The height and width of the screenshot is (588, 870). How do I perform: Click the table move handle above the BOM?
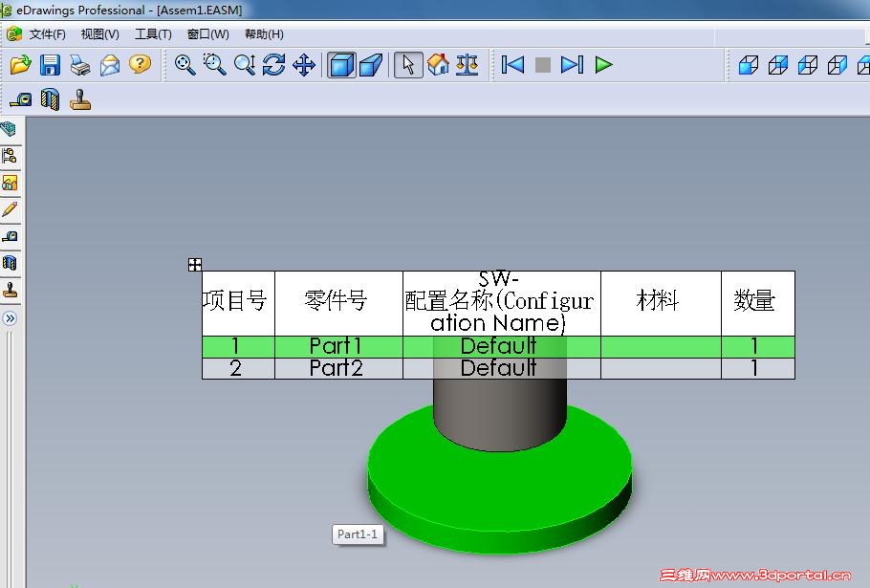[195, 265]
